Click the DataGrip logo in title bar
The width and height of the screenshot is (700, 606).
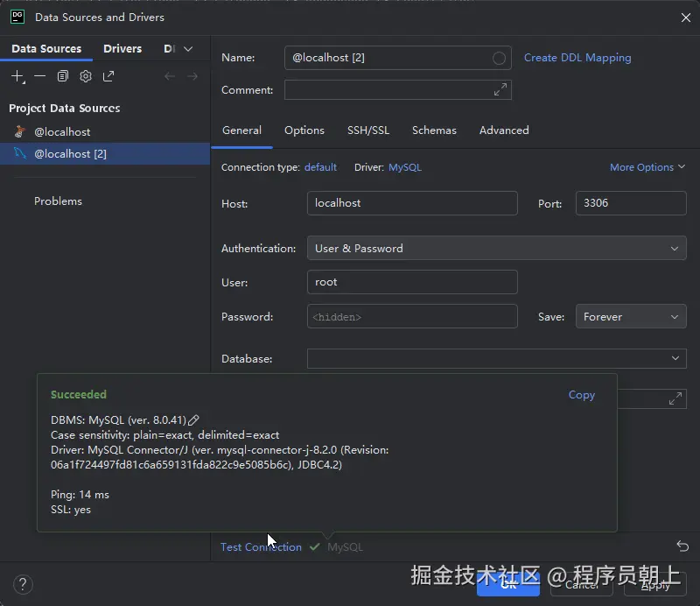(x=17, y=17)
